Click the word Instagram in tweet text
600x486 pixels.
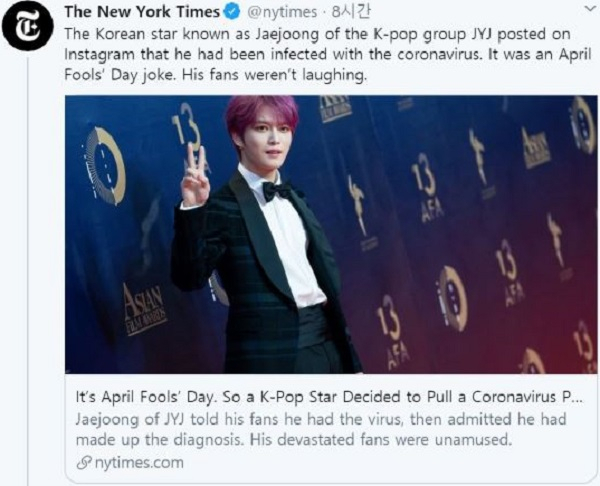click(x=99, y=54)
